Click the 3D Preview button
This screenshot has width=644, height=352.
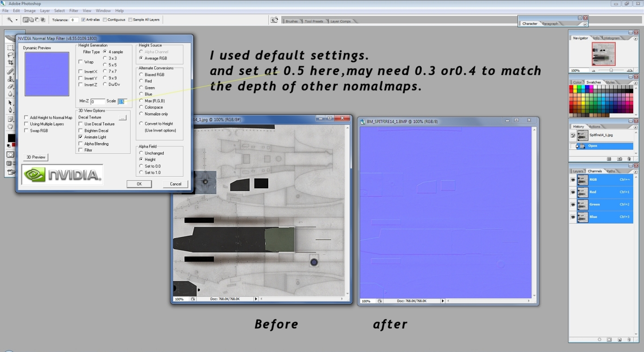pos(36,157)
